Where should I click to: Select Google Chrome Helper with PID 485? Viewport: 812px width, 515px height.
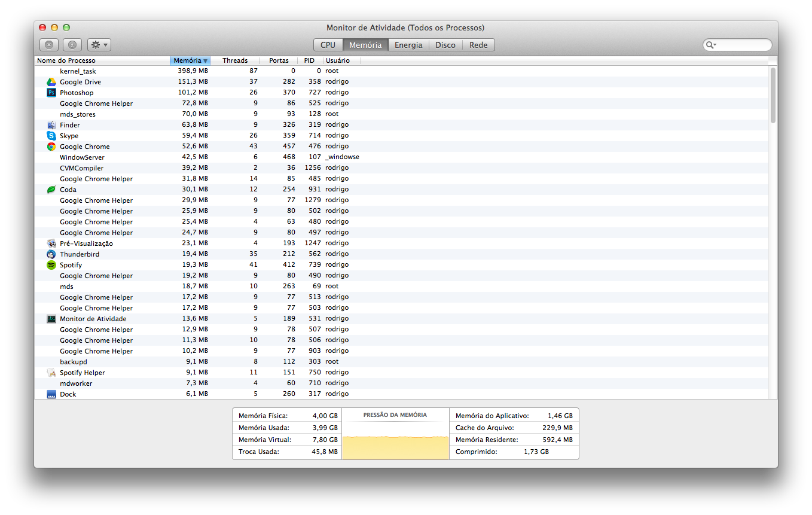[x=401, y=179]
